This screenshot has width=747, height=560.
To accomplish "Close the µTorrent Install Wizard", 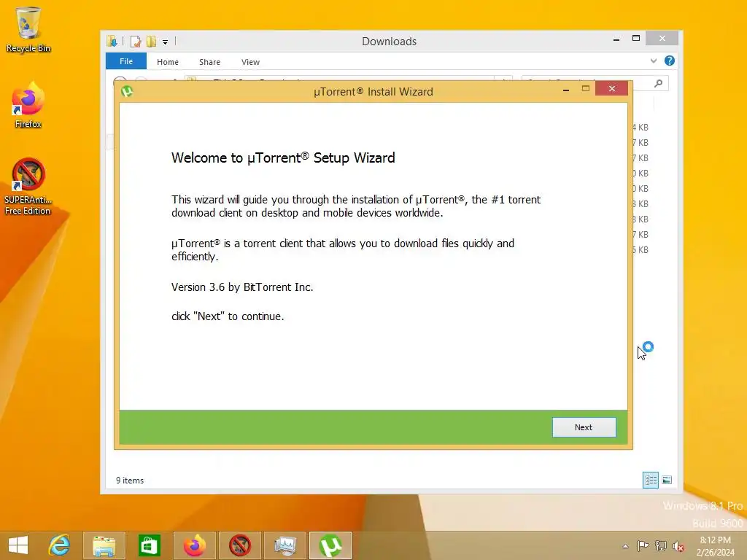I will (612, 88).
